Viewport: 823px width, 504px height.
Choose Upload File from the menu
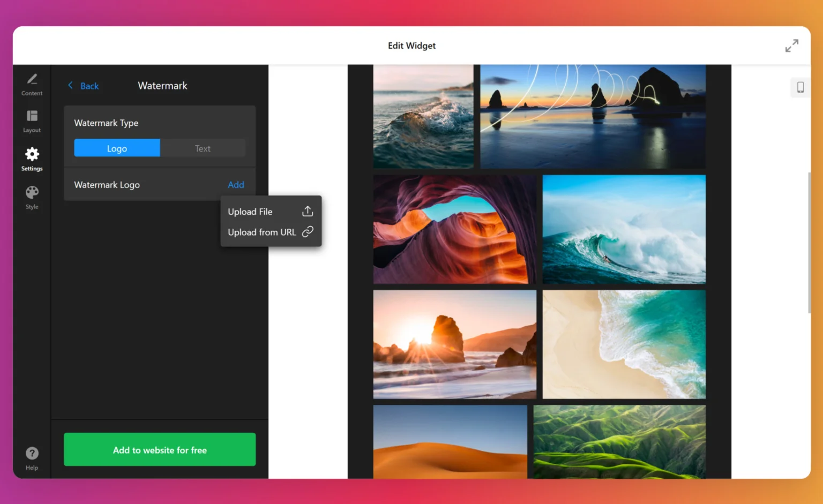point(250,212)
